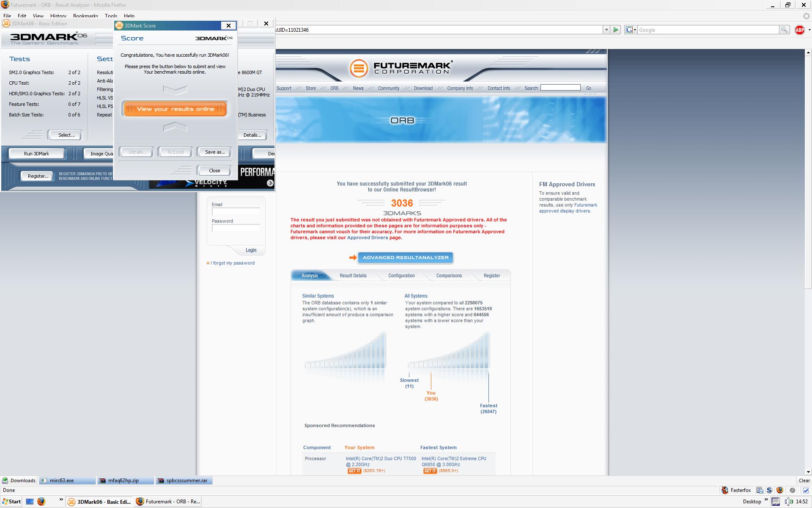The image size is (812, 508).
Task: Click Run 3DMark button
Action: [36, 154]
